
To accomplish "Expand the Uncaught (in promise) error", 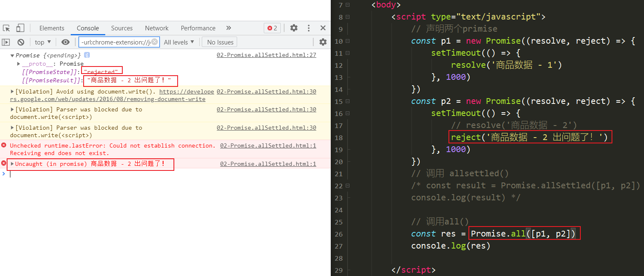I will pos(12,164).
